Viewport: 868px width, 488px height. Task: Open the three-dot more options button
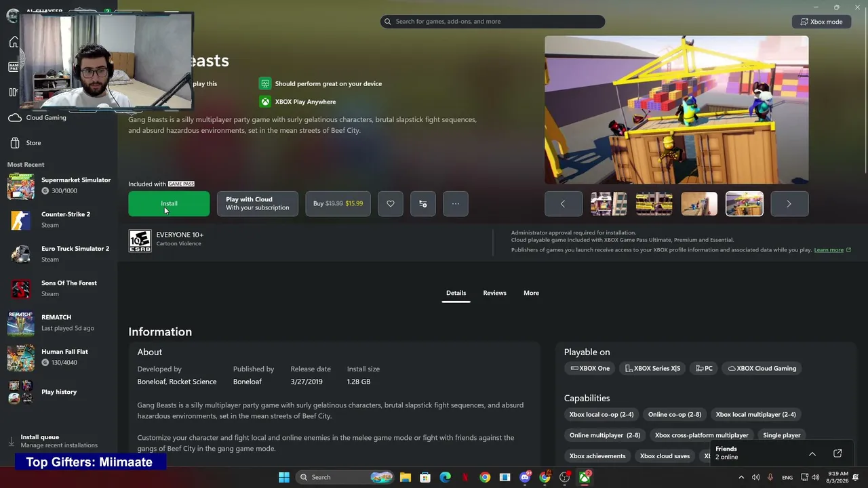click(456, 203)
